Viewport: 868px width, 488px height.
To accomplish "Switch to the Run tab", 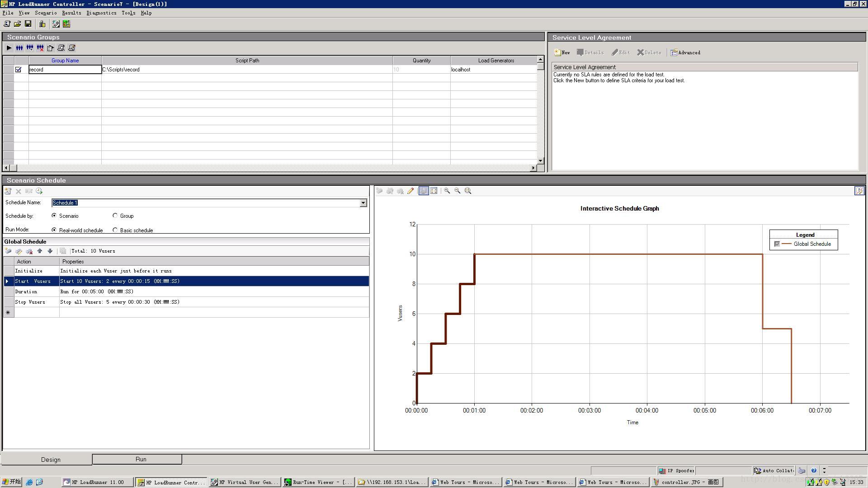I will coord(137,459).
